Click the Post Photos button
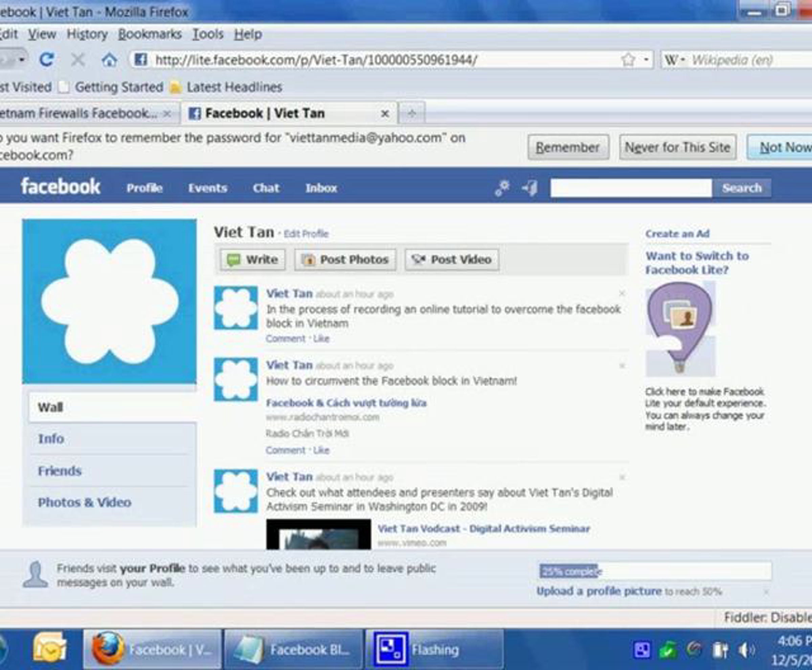The height and width of the screenshot is (670, 812). (345, 259)
